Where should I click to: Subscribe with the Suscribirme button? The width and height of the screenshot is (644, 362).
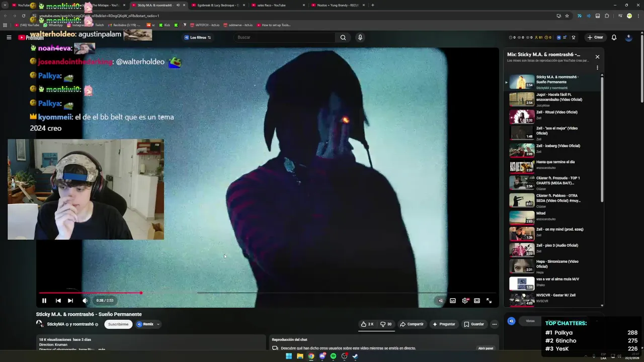[118, 324]
